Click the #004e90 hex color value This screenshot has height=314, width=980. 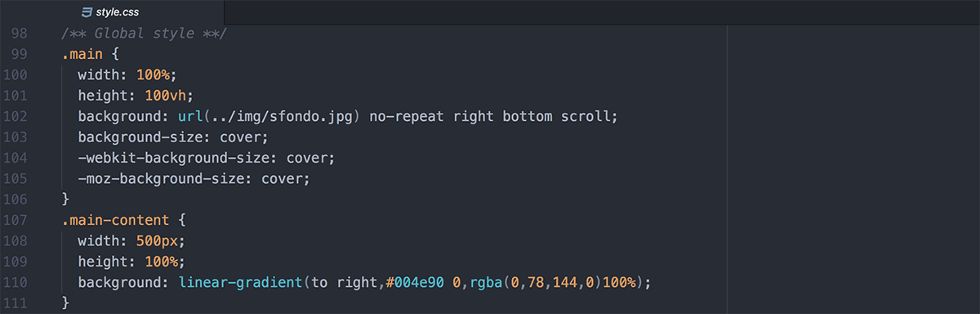point(415,282)
